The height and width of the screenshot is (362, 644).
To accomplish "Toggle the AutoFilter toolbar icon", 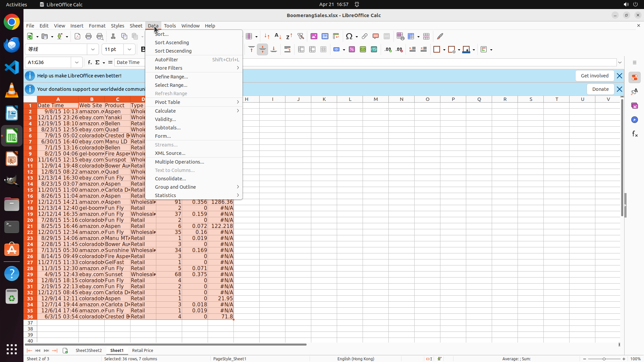I will (301, 36).
